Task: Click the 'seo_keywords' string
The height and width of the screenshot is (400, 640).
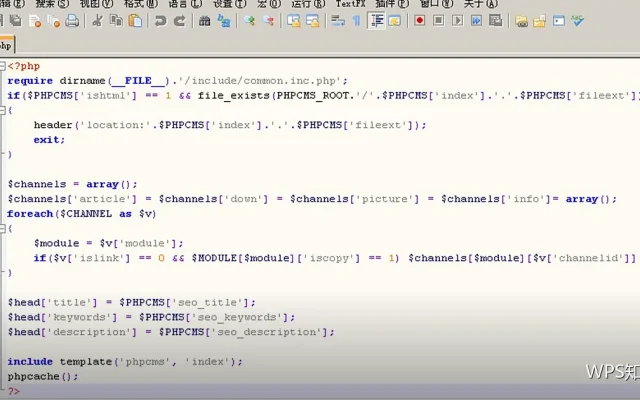Action: [x=236, y=317]
